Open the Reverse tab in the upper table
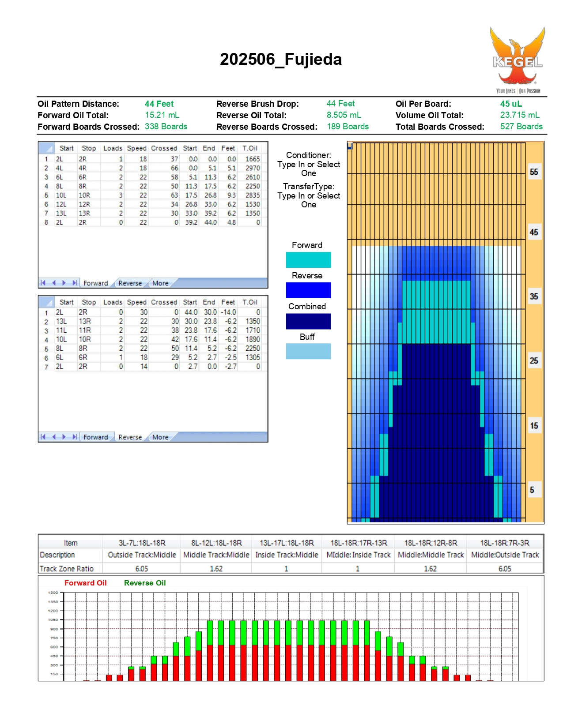563x728 pixels. [130, 283]
